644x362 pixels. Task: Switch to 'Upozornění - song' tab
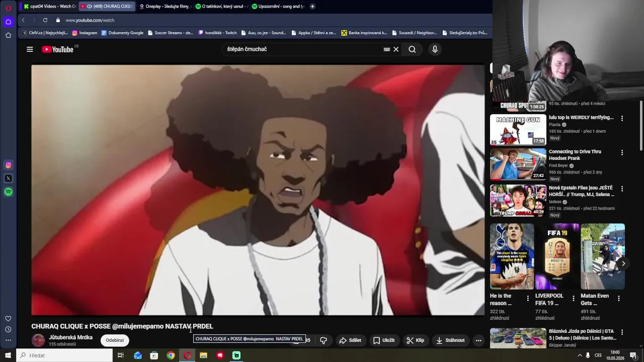[x=278, y=7]
